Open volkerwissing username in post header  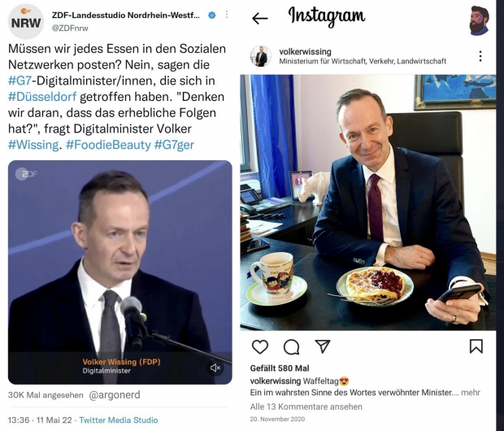[305, 51]
